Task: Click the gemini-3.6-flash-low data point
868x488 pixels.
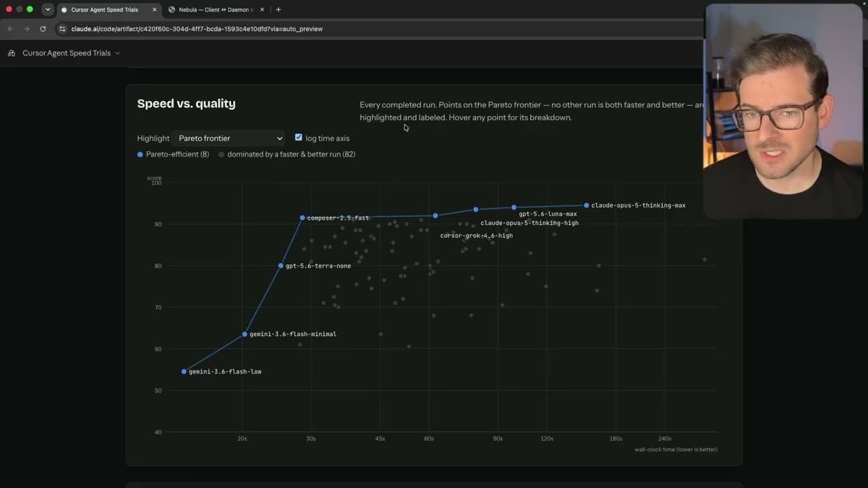Action: [x=184, y=371]
